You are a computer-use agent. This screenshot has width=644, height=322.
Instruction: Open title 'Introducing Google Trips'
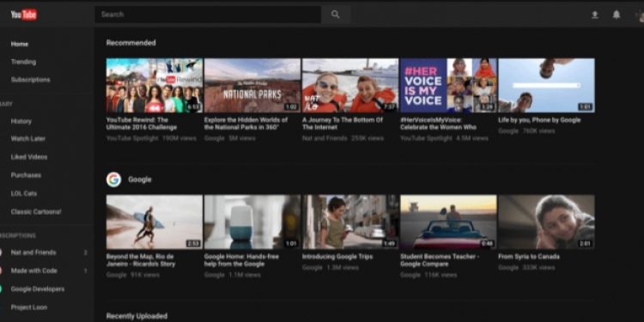click(x=337, y=257)
